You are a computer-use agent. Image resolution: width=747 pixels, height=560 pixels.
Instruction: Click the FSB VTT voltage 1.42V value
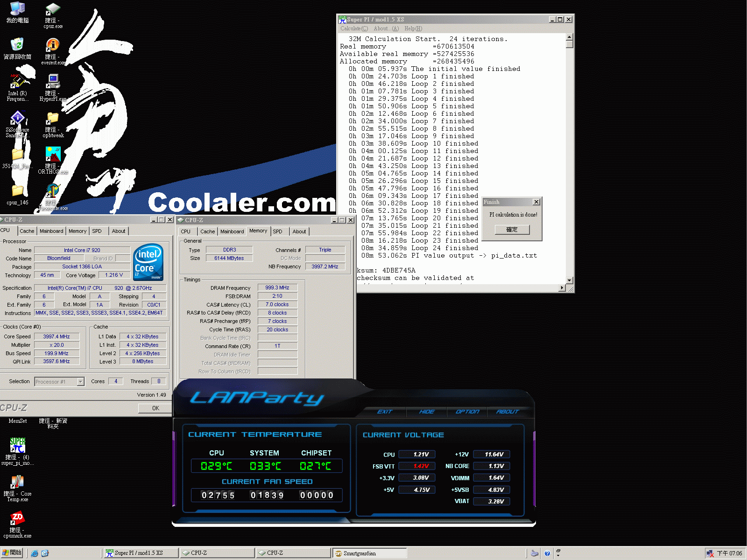417,466
